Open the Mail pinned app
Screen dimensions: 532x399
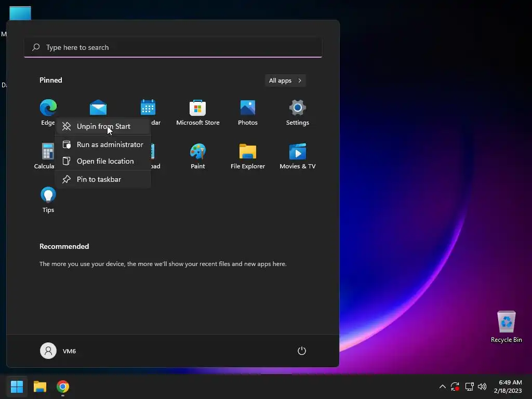pyautogui.click(x=98, y=108)
